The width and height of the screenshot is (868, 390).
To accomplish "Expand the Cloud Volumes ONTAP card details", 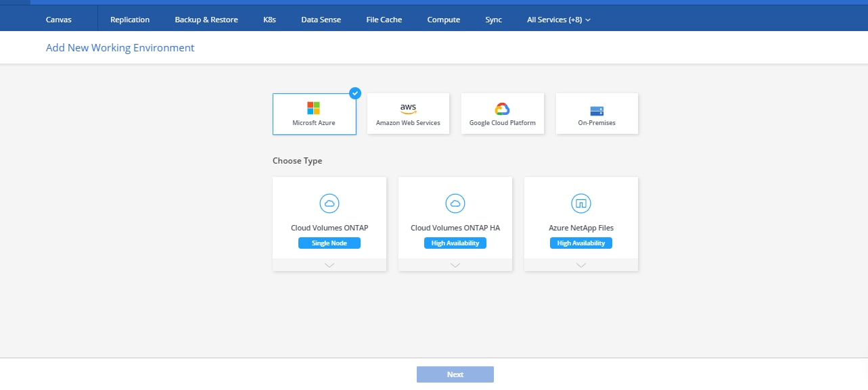I will point(329,265).
